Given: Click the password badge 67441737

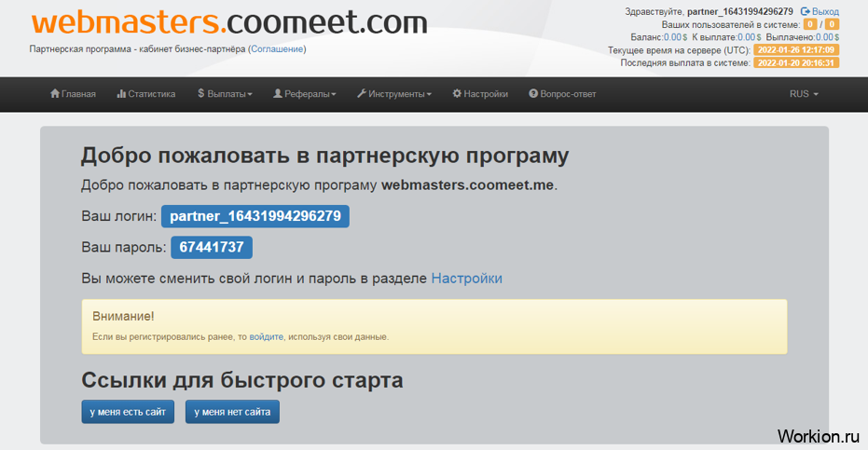Looking at the screenshot, I should 212,247.
